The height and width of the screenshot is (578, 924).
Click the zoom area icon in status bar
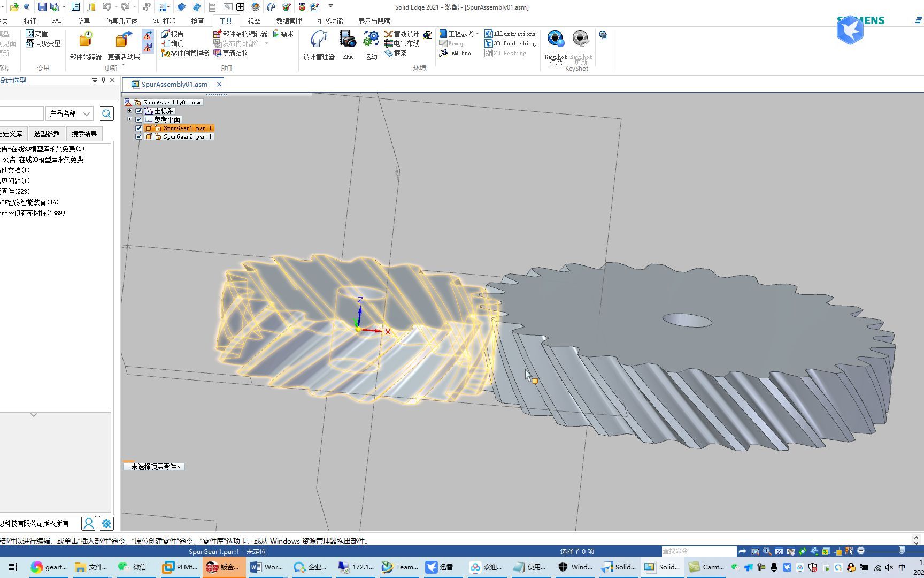coord(755,551)
